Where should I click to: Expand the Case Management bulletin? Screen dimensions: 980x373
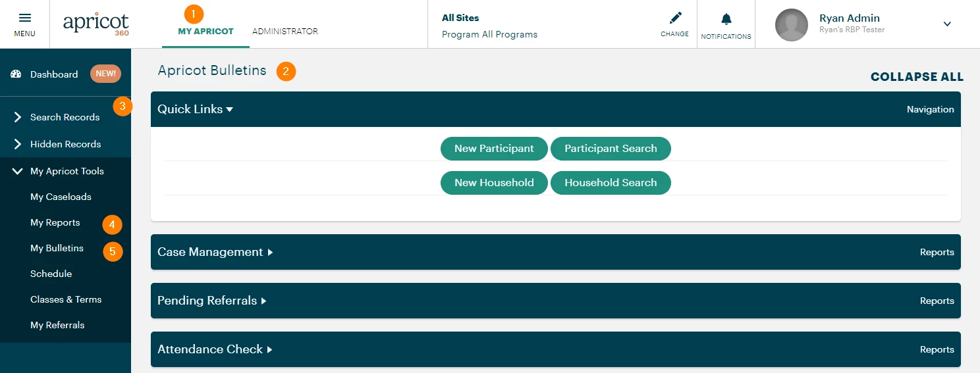[215, 252]
